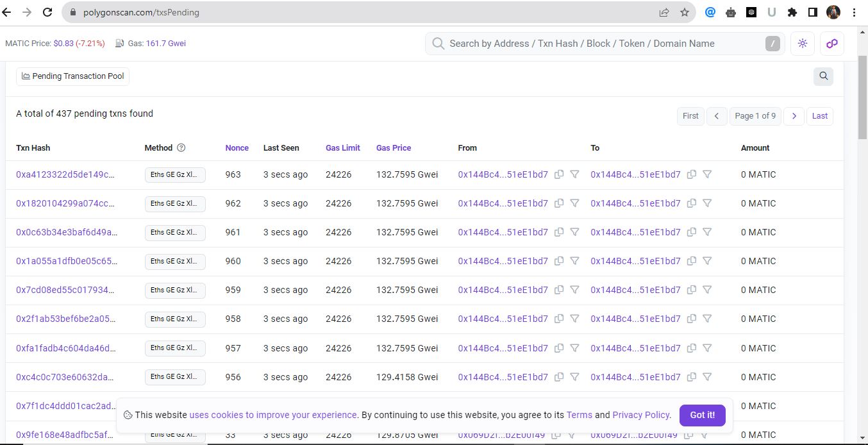
Task: Sort table by Gas Price column
Action: [393, 147]
